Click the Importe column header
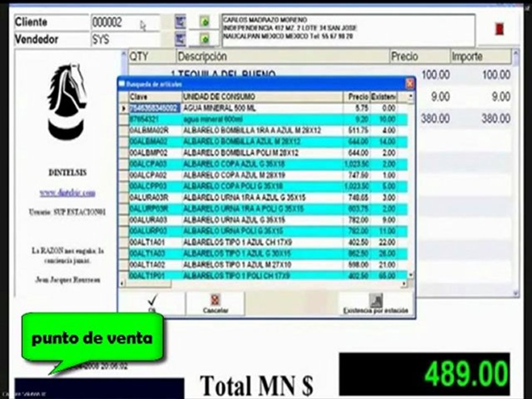This screenshot has height=399, width=532. [x=480, y=57]
